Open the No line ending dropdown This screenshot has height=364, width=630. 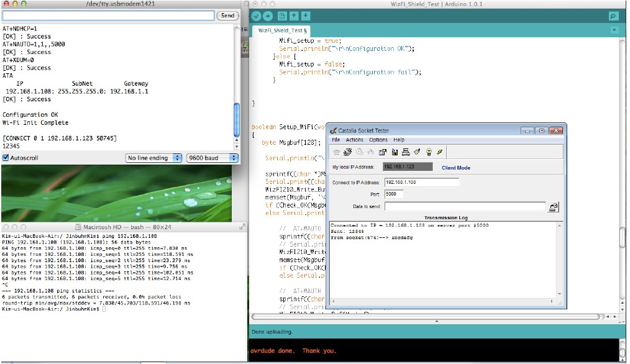coord(153,158)
